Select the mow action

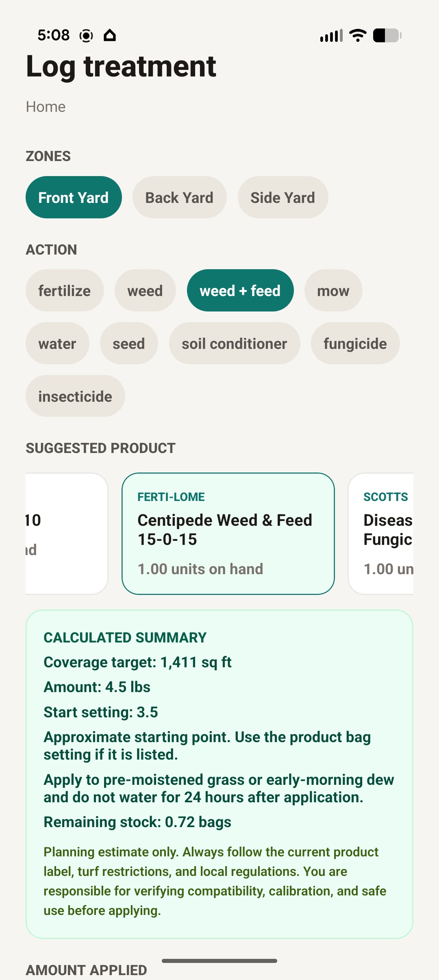click(x=333, y=290)
